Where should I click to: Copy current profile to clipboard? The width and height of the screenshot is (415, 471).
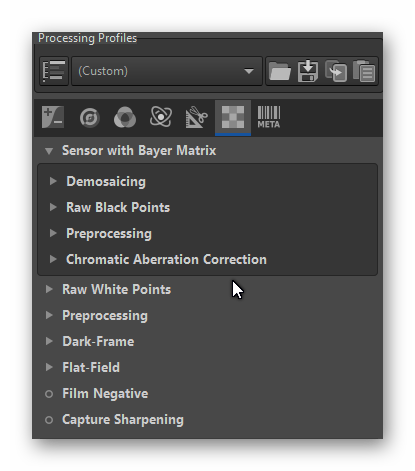(336, 71)
